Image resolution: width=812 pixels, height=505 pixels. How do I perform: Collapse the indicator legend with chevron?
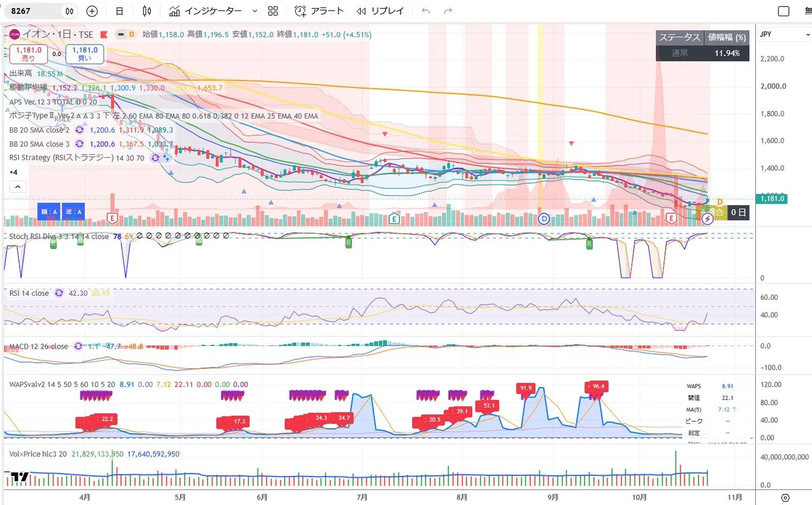(x=18, y=186)
